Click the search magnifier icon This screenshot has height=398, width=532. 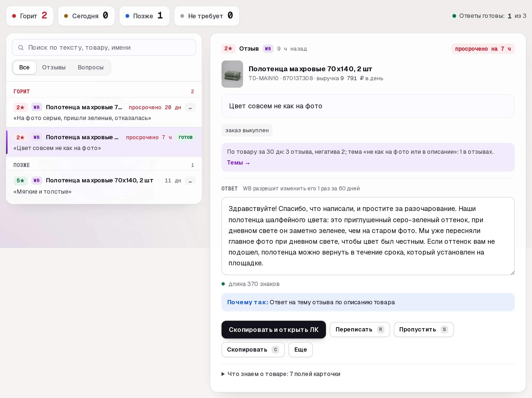coord(21,48)
